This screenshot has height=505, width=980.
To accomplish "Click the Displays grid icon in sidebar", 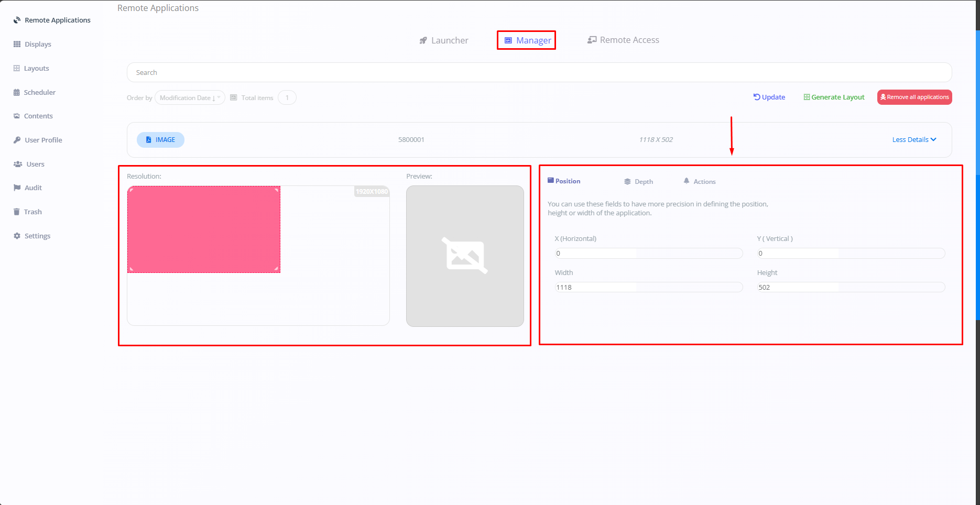I will pyautogui.click(x=17, y=45).
